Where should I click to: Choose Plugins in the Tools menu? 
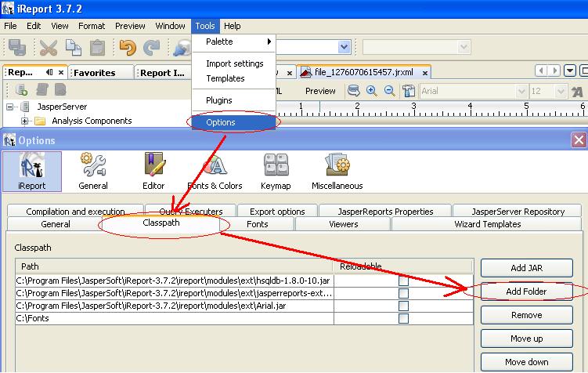(233, 100)
